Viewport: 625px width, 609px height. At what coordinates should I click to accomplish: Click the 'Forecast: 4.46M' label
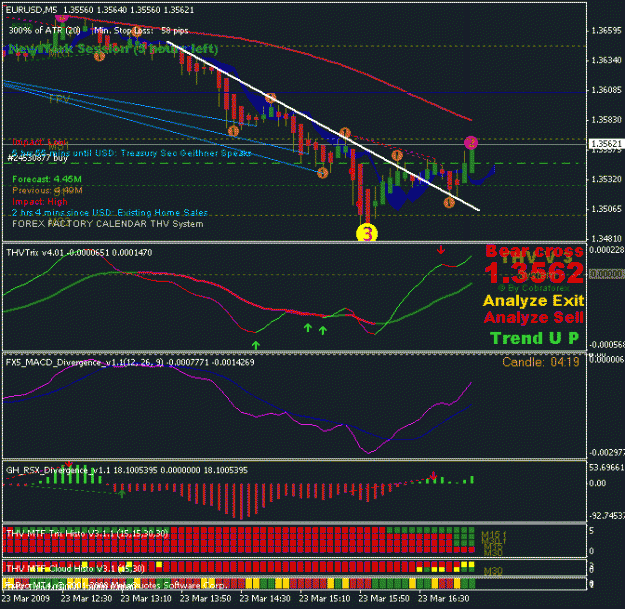(47, 179)
